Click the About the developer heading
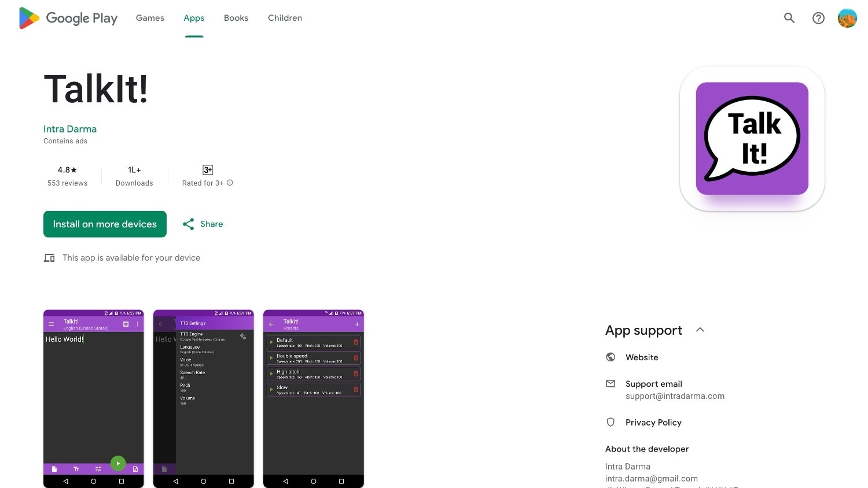The height and width of the screenshot is (488, 868). click(647, 449)
